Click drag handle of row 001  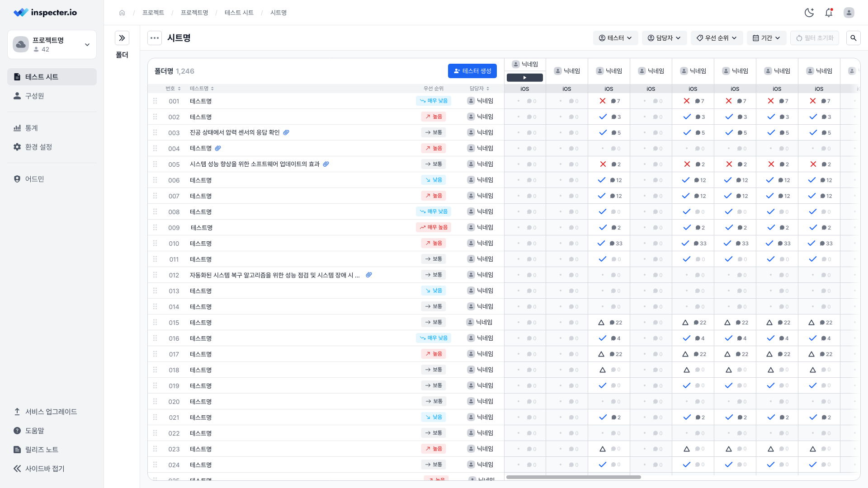tap(155, 101)
